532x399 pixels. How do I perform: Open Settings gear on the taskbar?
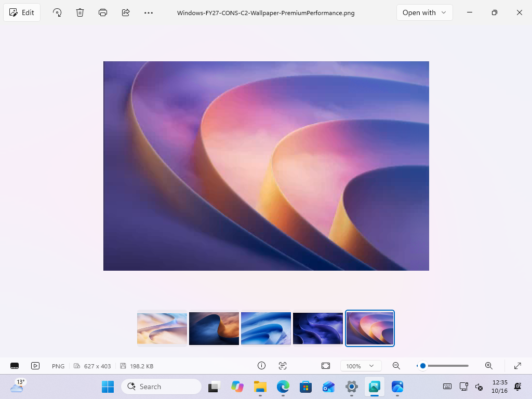(352, 387)
